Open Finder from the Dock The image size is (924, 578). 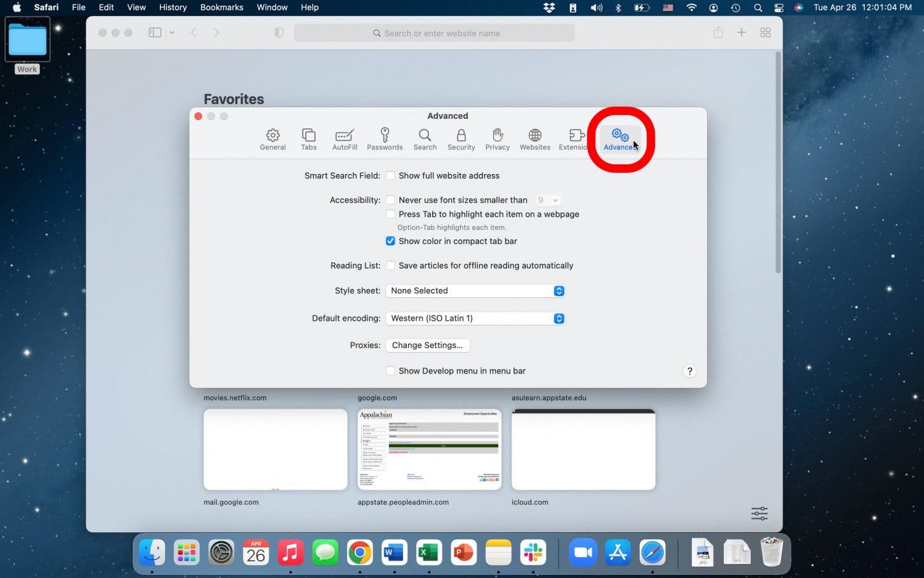click(x=152, y=553)
